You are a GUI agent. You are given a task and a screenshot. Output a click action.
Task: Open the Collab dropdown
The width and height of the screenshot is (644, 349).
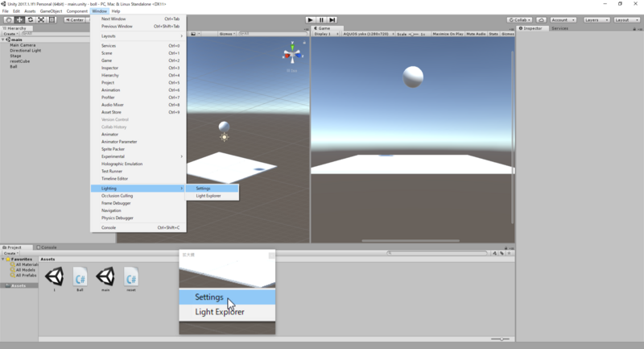click(x=519, y=19)
